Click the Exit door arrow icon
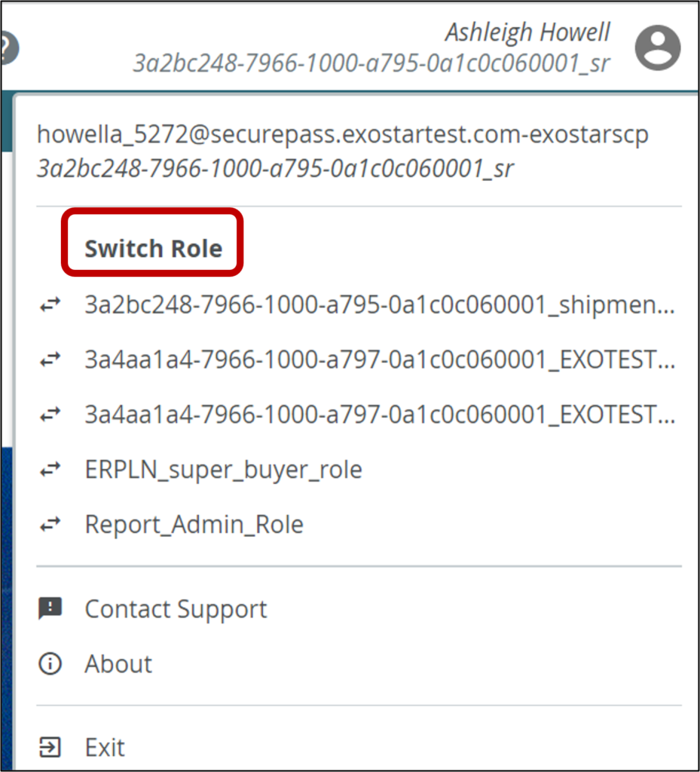The width and height of the screenshot is (700, 772). pos(50,747)
